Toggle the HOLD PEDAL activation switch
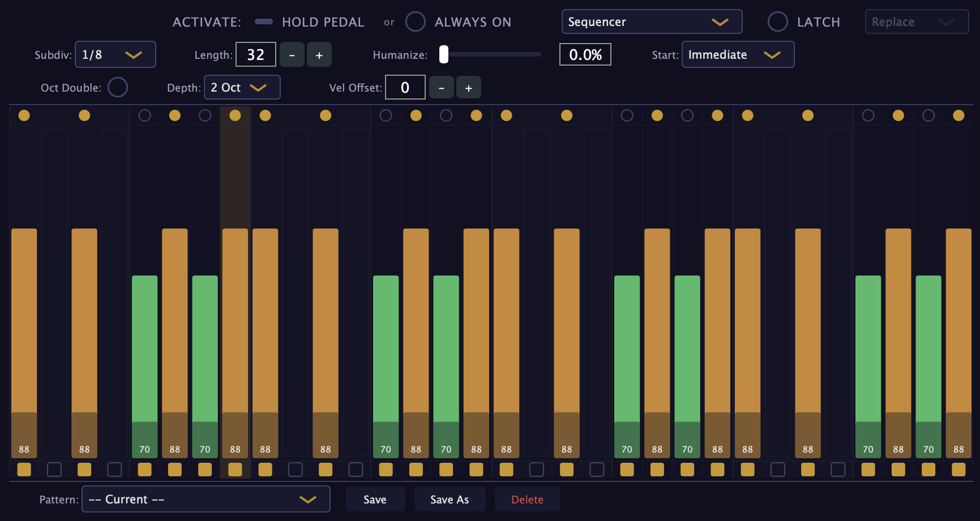 coord(264,22)
